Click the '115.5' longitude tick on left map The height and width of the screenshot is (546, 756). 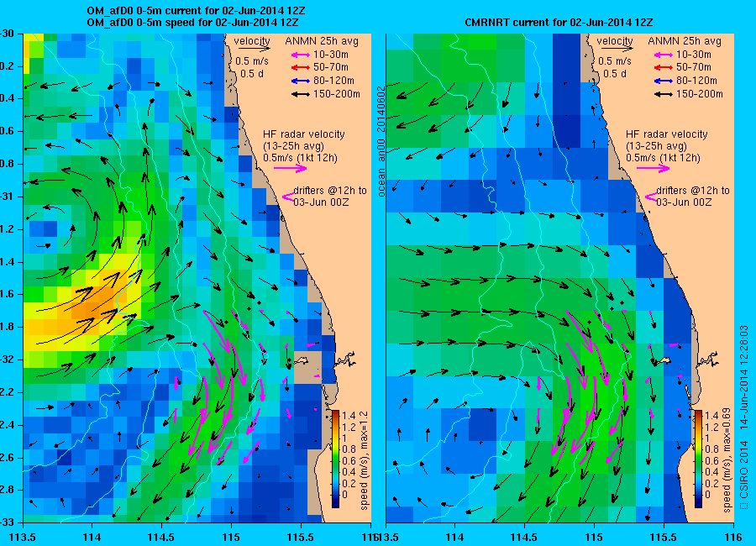pyautogui.click(x=301, y=538)
